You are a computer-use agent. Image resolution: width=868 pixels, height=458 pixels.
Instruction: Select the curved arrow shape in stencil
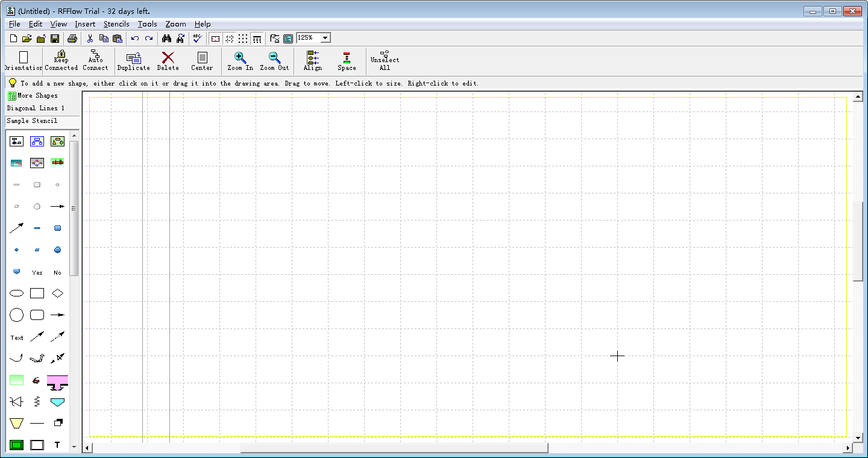tap(17, 358)
